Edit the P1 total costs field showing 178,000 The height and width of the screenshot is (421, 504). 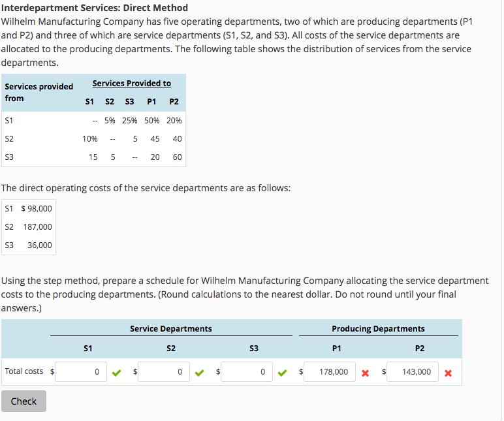tap(330, 372)
